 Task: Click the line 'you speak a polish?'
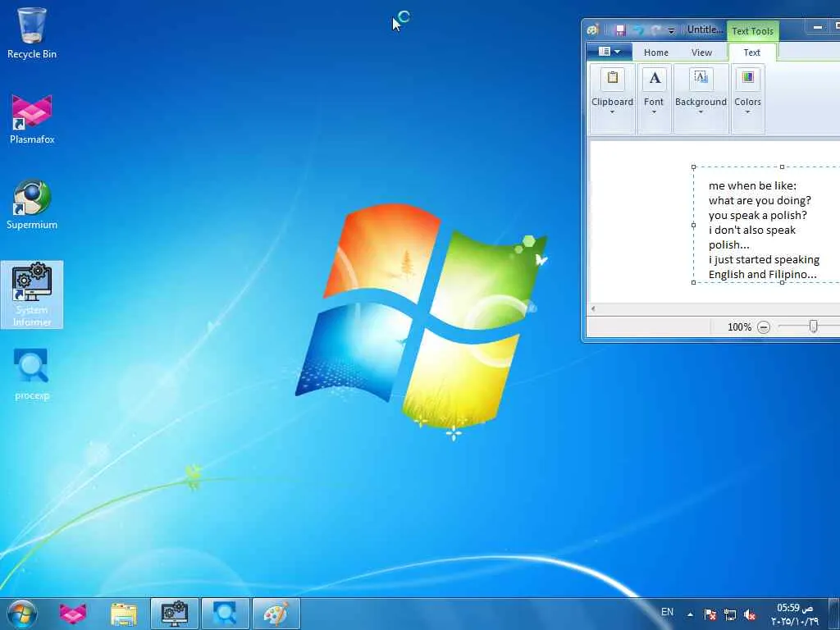coord(757,215)
